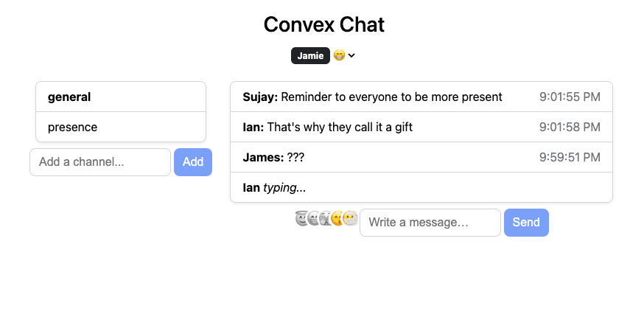The height and width of the screenshot is (317, 644).
Task: Open the emoji dropdown chevron next to Jamie
Action: [x=351, y=55]
